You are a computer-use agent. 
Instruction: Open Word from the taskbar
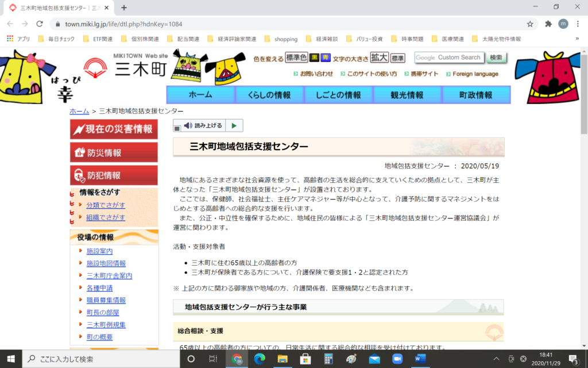tap(420, 359)
